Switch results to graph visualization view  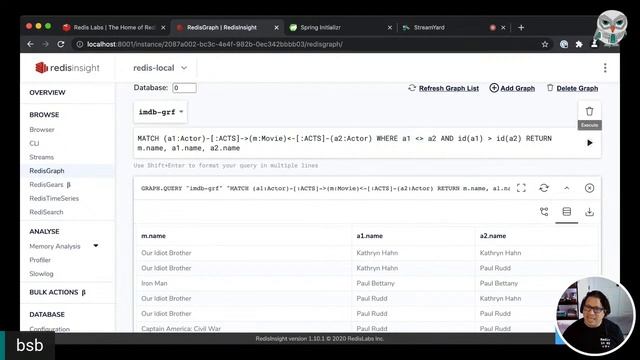544,212
